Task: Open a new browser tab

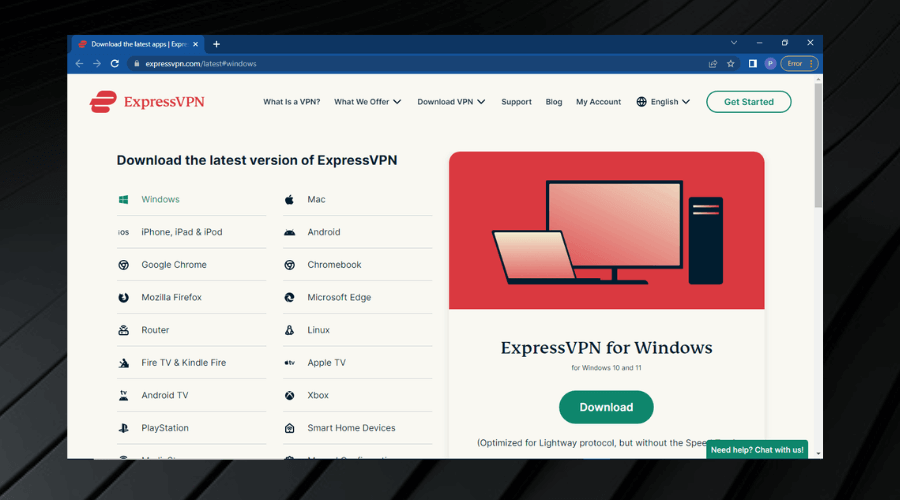Action: pos(216,44)
